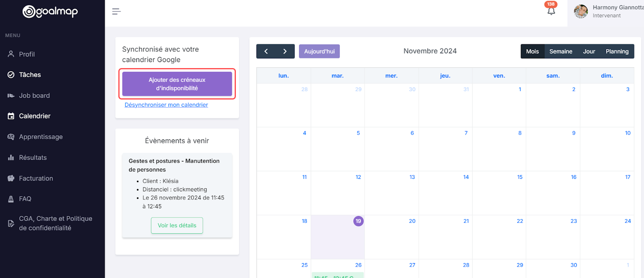Switch calendar to Semaine view
The width and height of the screenshot is (644, 278).
point(561,51)
